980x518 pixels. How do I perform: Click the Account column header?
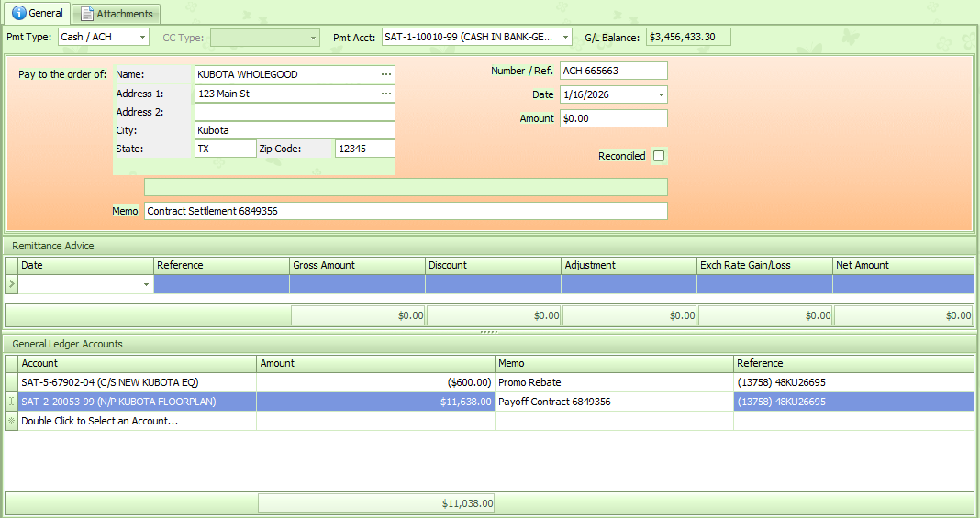coord(137,363)
